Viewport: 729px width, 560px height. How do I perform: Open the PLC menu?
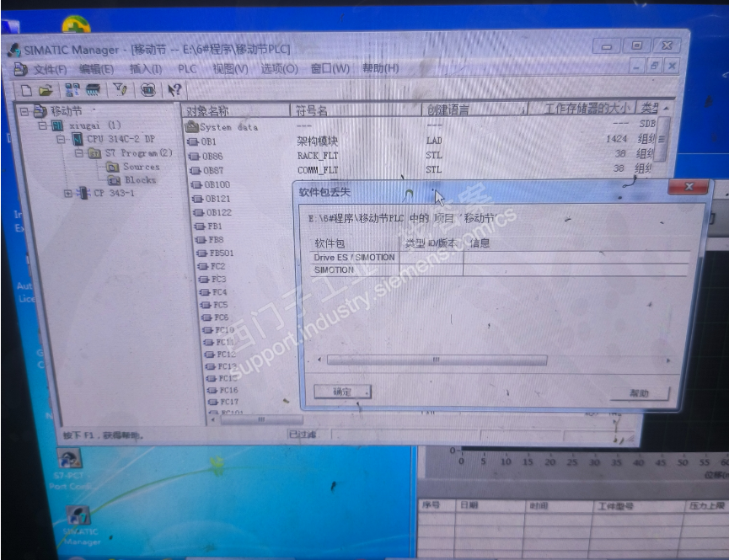click(187, 69)
